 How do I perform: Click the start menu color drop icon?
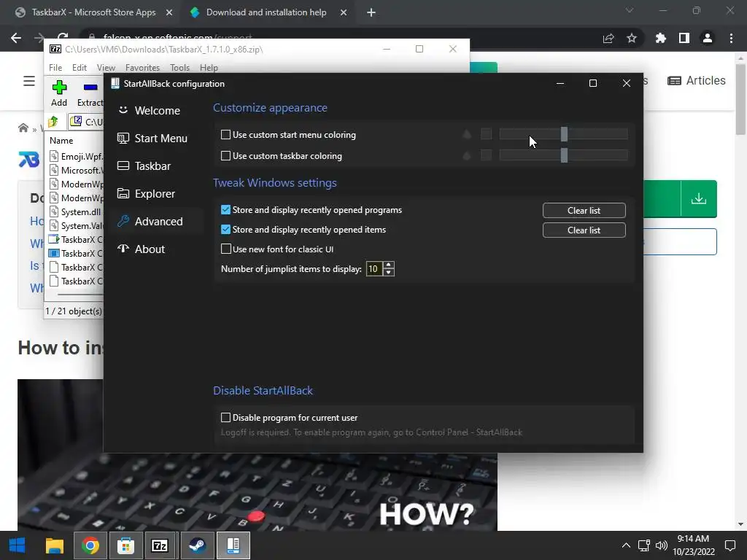pos(467,134)
